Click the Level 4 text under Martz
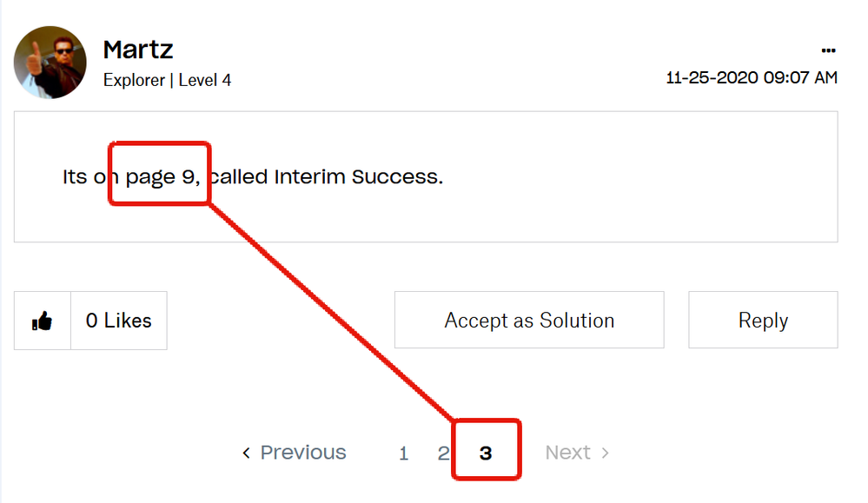Screen dimensions: 868x503 point(205,80)
